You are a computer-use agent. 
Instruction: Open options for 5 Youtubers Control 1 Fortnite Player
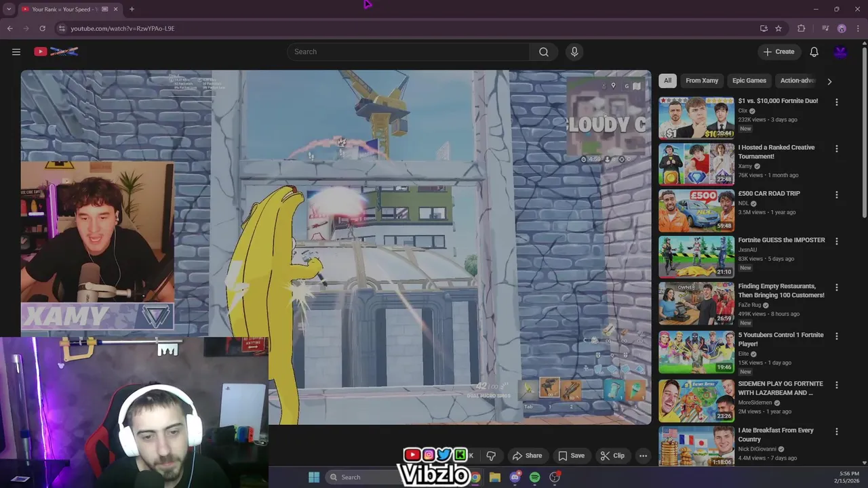tap(836, 335)
